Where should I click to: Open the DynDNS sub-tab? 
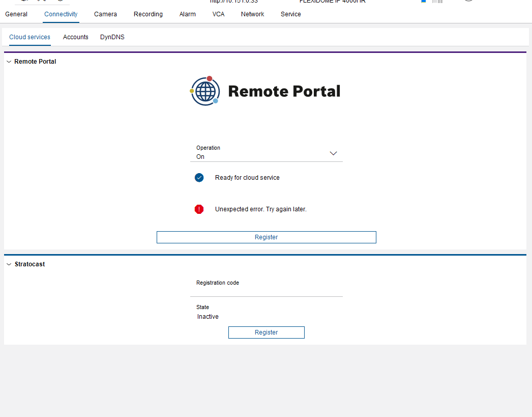112,37
